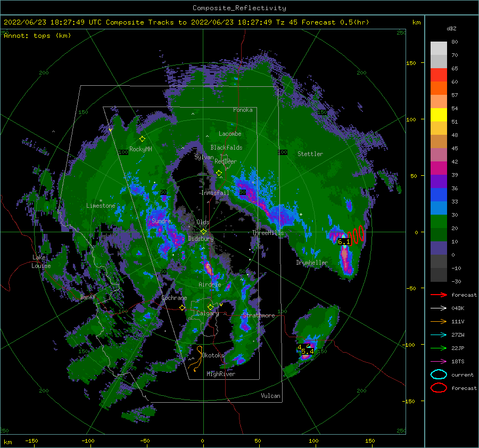Click the ThreeHills city label
The image size is (479, 448).
point(268,233)
